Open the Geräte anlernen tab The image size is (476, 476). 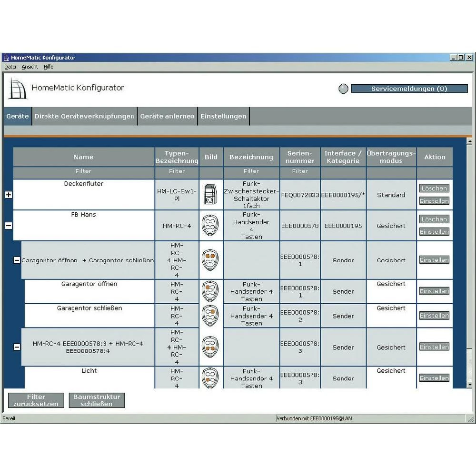167,116
